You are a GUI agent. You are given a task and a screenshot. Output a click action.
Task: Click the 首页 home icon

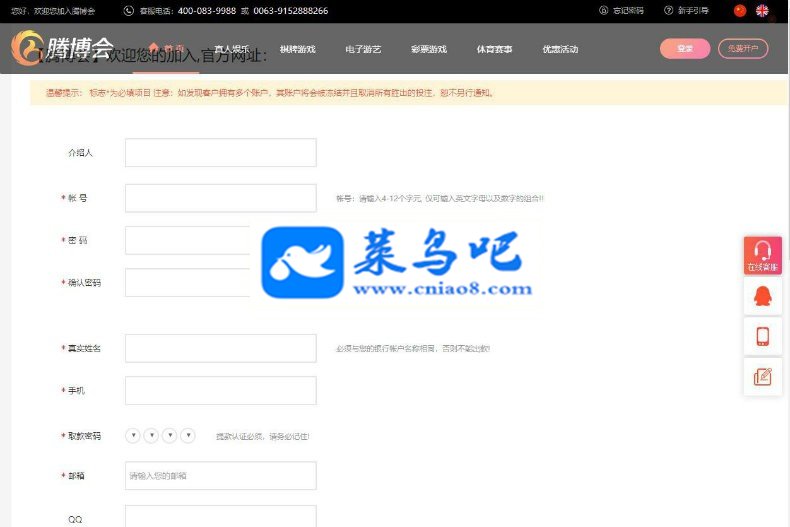[154, 48]
